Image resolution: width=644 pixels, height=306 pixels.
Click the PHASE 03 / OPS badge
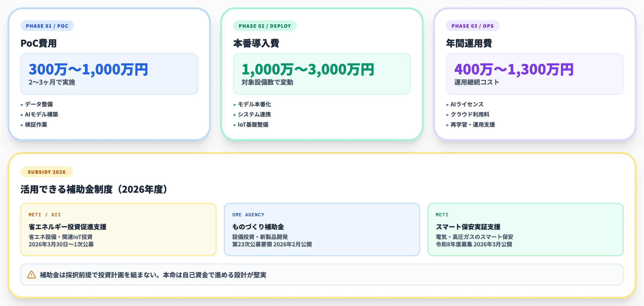(473, 26)
